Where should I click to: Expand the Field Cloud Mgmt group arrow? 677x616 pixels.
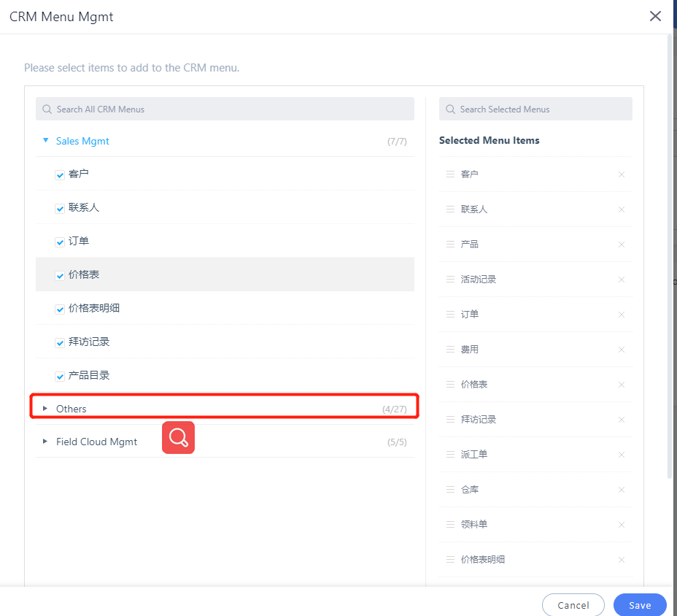point(45,442)
